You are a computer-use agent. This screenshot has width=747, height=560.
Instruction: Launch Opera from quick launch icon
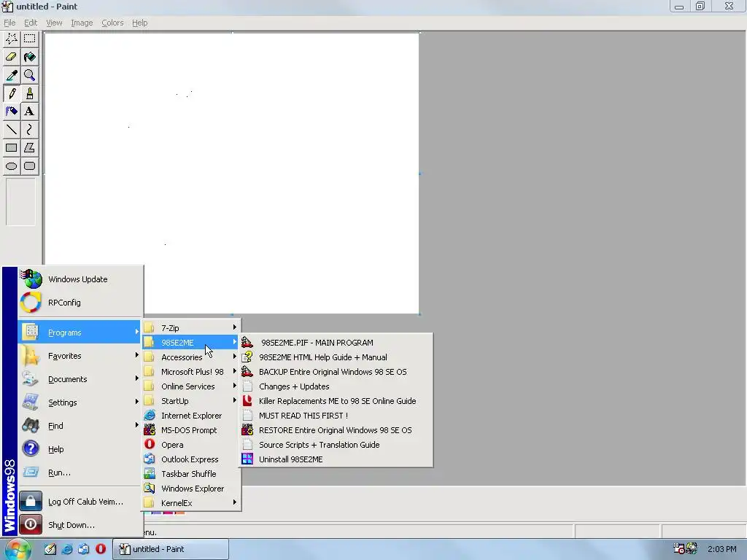click(x=101, y=548)
